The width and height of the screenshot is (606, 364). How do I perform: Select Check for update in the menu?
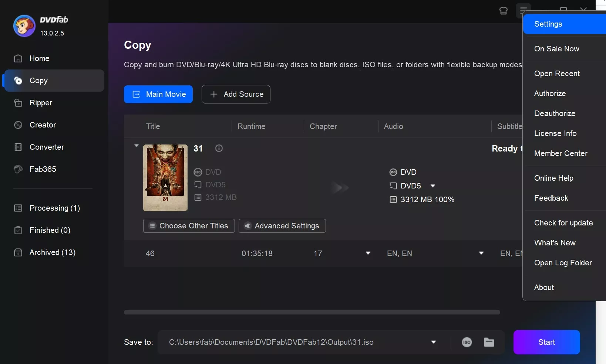click(563, 223)
